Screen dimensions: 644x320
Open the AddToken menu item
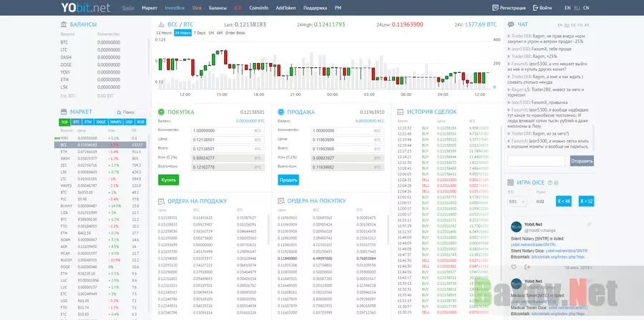tap(286, 8)
